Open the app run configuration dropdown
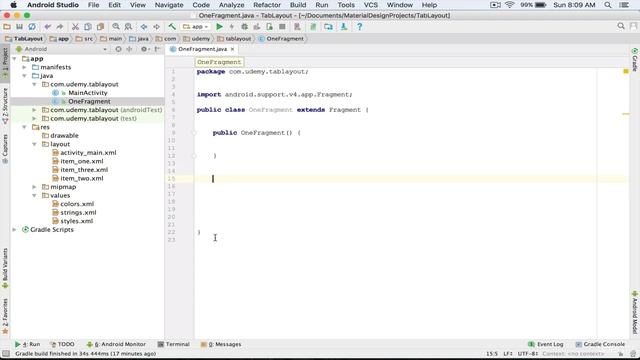The image size is (640, 360). 196,27
